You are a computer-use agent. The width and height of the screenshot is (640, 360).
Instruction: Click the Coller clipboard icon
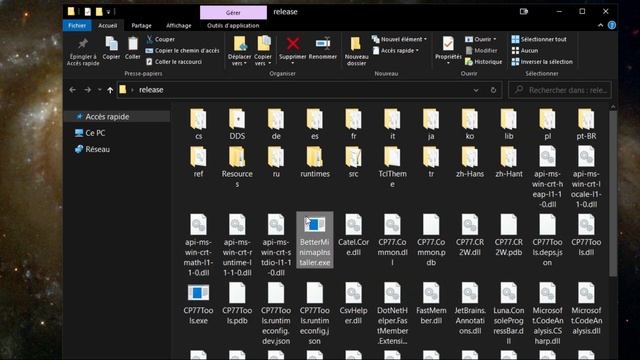pyautogui.click(x=133, y=48)
